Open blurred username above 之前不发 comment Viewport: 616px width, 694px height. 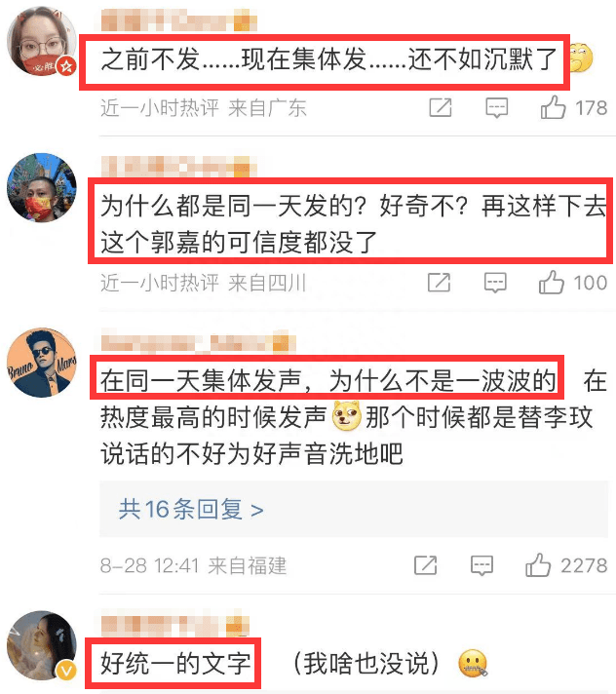coord(178,22)
